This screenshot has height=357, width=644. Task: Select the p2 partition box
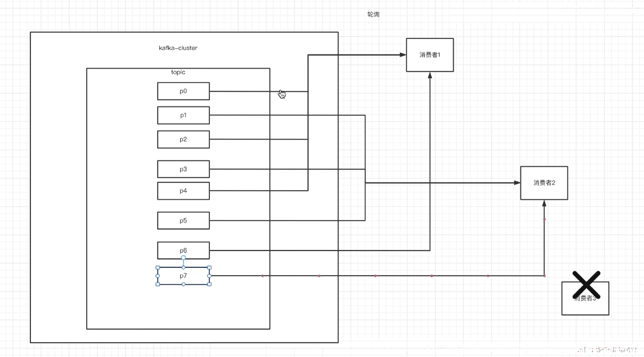click(183, 139)
